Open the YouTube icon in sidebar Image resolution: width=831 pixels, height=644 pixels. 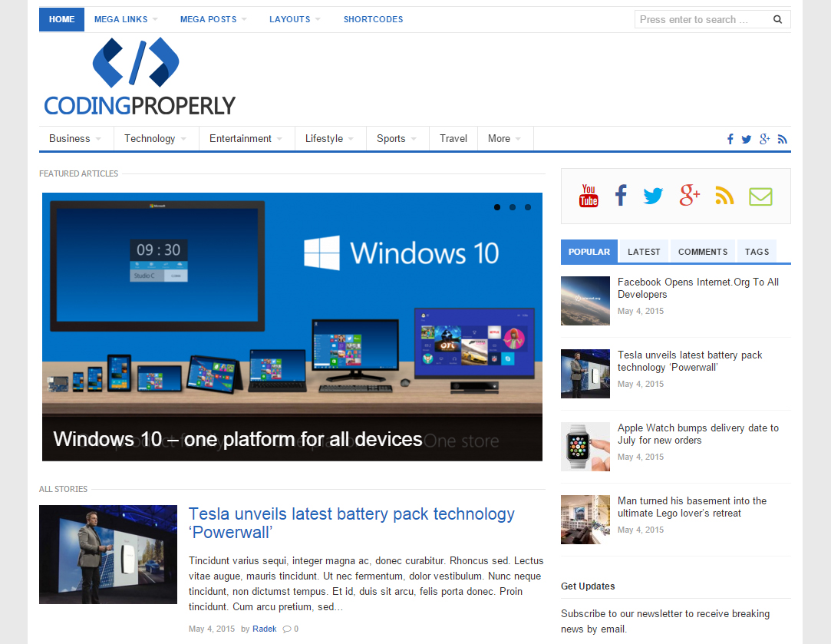[x=589, y=196]
